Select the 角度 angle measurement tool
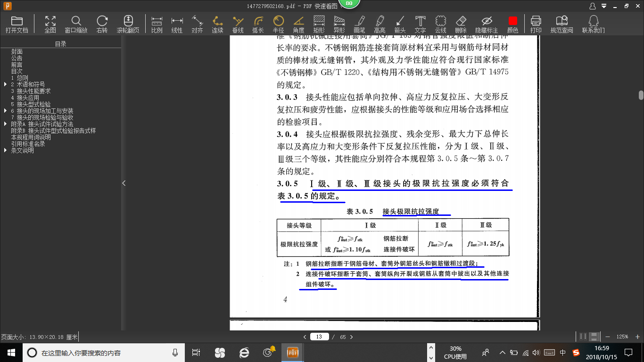Image resolution: width=644 pixels, height=362 pixels. [x=298, y=25]
